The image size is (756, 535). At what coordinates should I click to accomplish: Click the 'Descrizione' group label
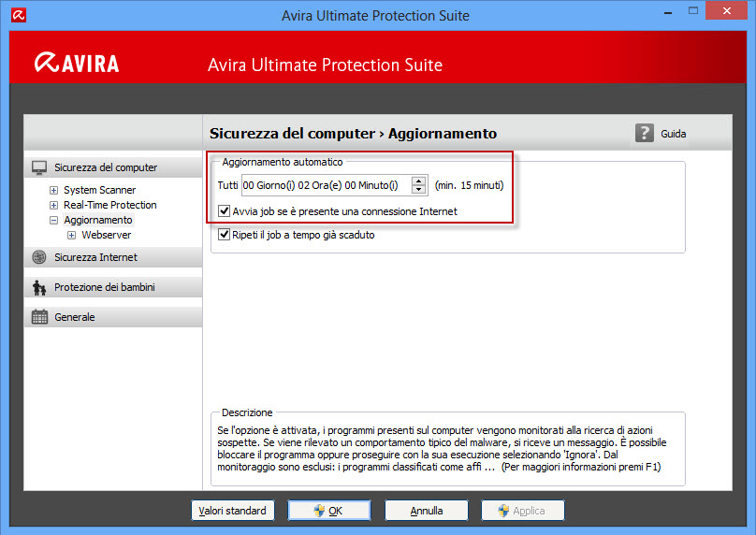pyautogui.click(x=247, y=412)
